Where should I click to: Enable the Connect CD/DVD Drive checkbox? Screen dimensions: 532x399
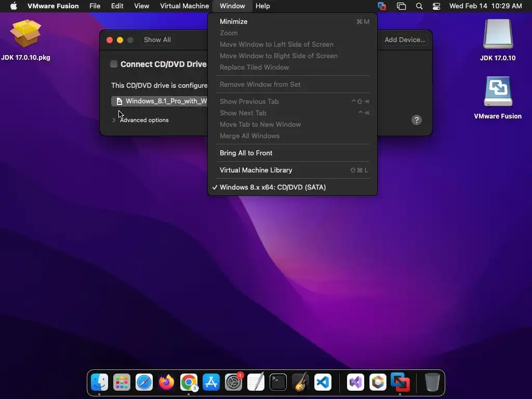[x=114, y=64]
